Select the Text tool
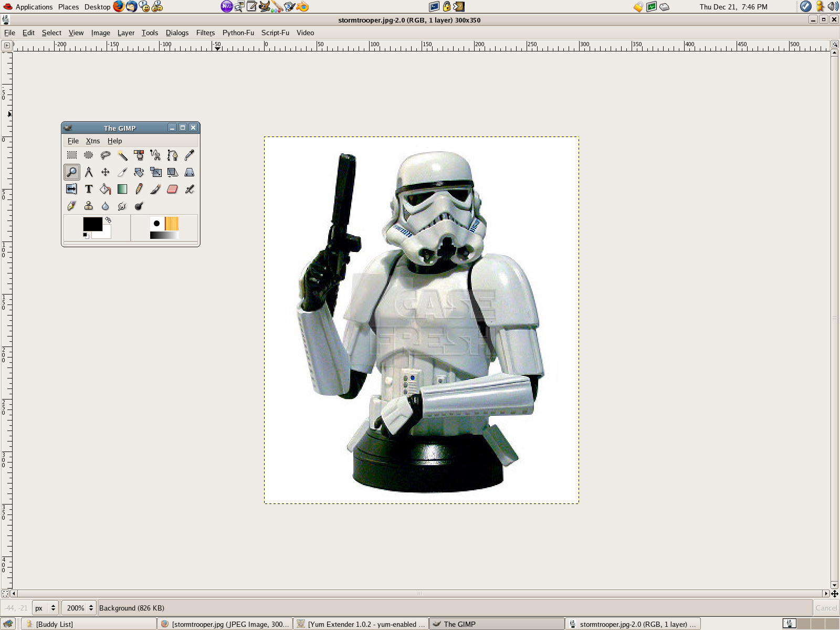 88,189
